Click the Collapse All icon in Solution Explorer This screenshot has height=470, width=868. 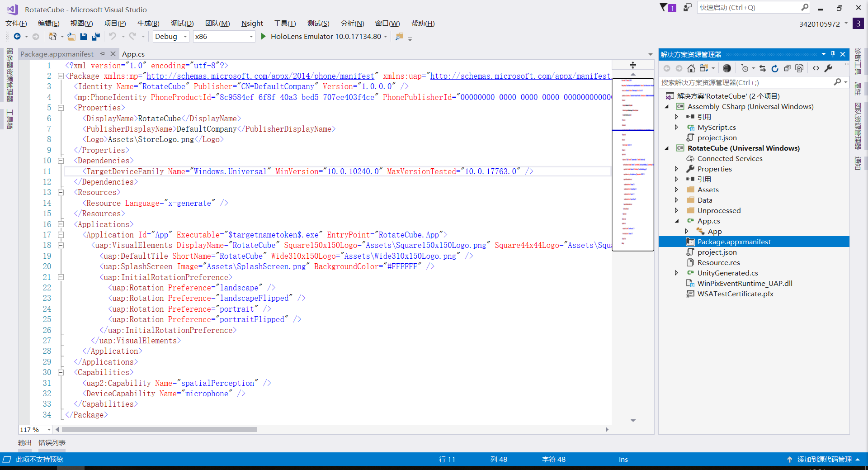(787, 68)
